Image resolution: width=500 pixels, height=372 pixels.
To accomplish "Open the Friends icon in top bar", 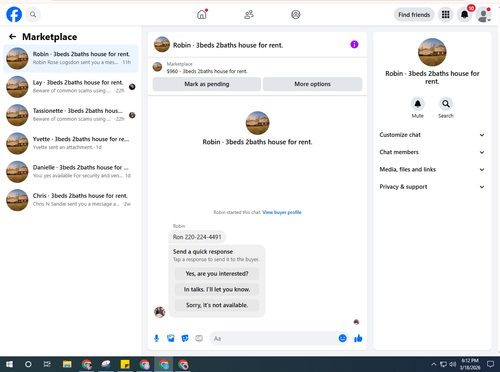I will (x=249, y=15).
